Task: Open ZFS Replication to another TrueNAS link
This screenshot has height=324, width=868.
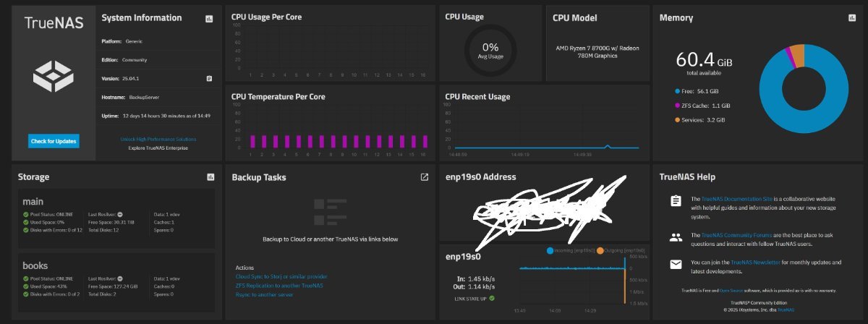Action: 279,286
